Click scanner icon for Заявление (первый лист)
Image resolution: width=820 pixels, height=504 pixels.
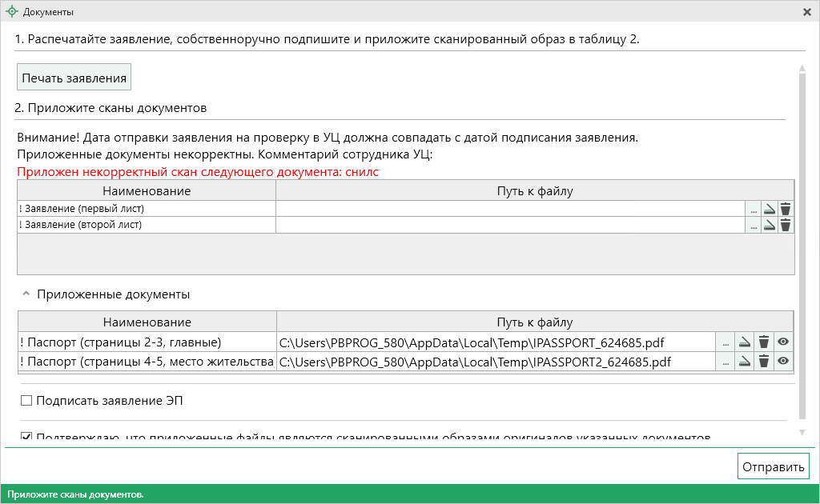[769, 209]
